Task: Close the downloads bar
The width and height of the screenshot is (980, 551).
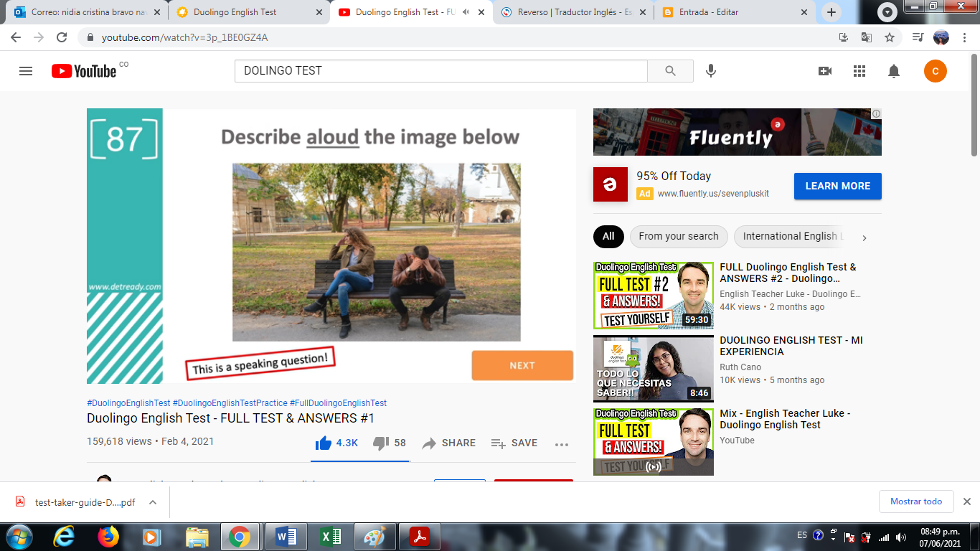Action: [x=966, y=501]
